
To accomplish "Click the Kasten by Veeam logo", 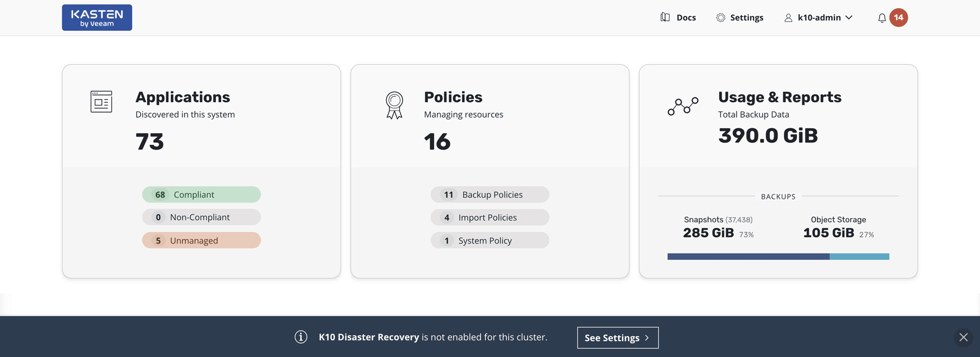I will coord(97,18).
